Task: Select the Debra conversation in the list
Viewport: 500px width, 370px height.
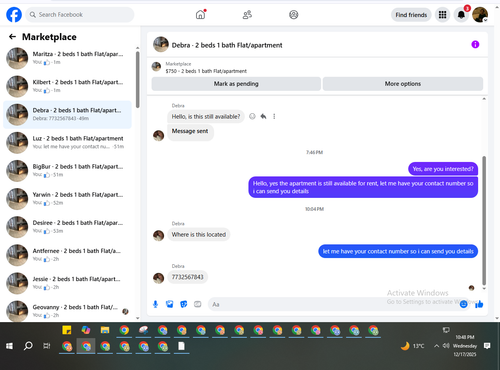Action: (x=67, y=114)
